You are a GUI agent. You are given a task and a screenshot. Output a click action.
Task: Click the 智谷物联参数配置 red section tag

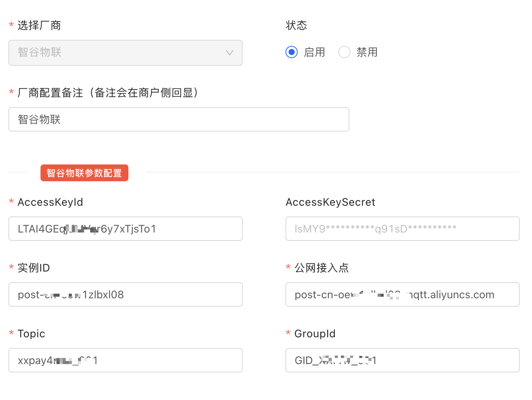point(84,173)
